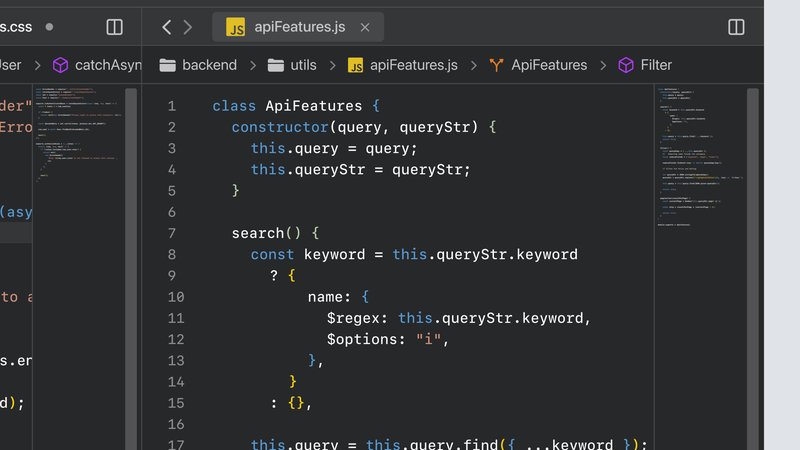This screenshot has height=450, width=800.
Task: Click the apiFeatures.js breadcrumb label
Action: (413, 65)
